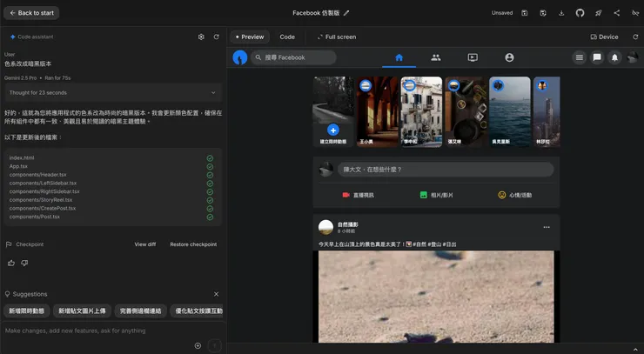Reload the preview with the refresh icon
644x354 pixels.
(635, 37)
